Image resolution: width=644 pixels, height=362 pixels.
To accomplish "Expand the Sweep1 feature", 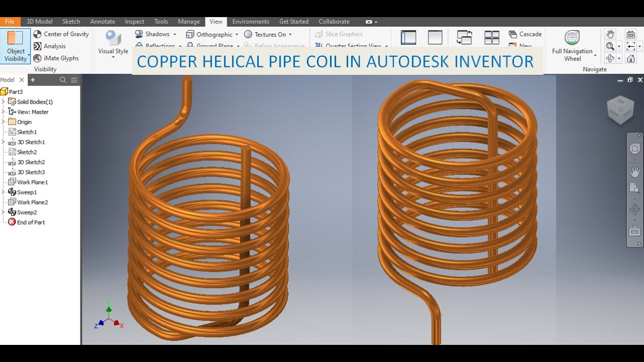I will 3,192.
